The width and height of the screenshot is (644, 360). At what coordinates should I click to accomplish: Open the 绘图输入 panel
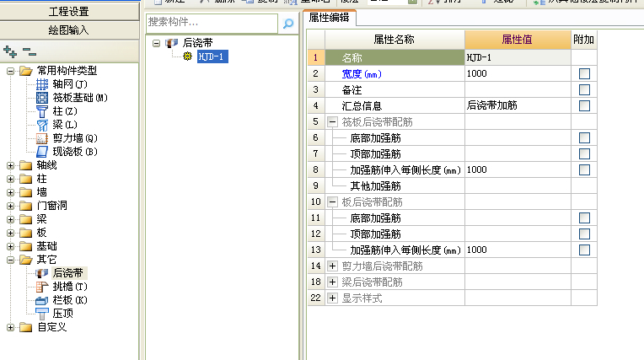pyautogui.click(x=69, y=30)
